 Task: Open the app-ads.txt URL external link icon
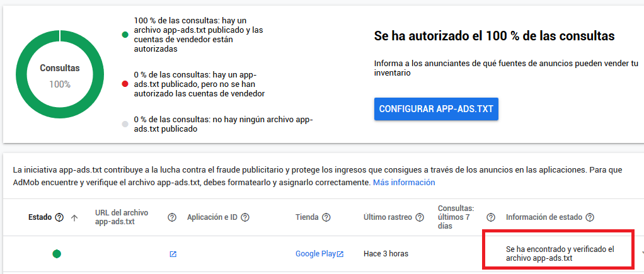[x=173, y=254]
